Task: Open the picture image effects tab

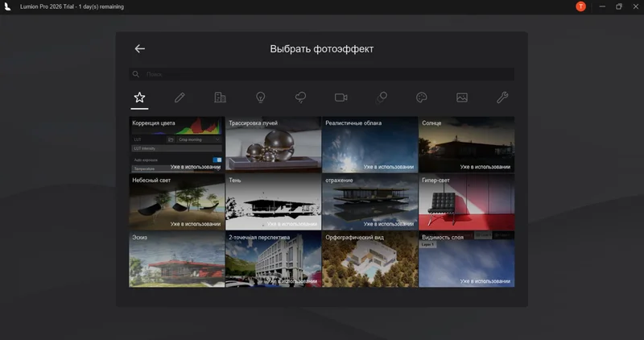Action: 462,97
